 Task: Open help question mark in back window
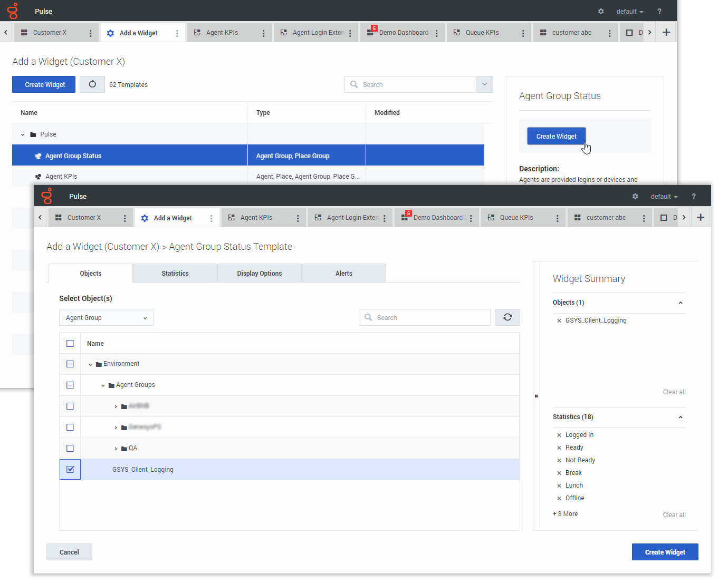(x=659, y=11)
